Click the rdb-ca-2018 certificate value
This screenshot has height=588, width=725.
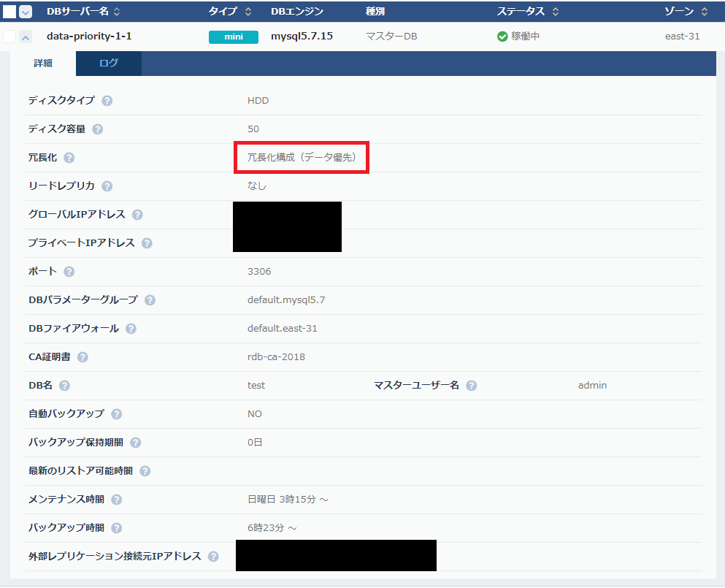(277, 357)
